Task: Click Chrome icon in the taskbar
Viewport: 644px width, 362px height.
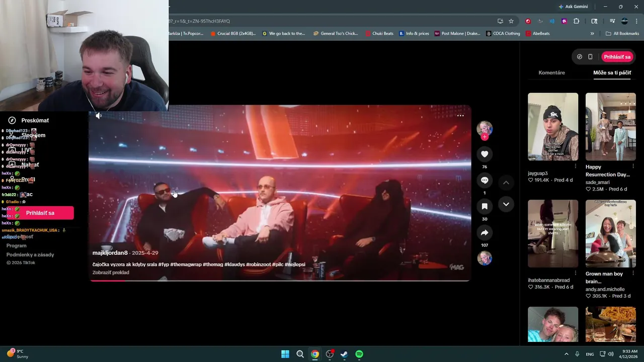Action: pyautogui.click(x=314, y=354)
